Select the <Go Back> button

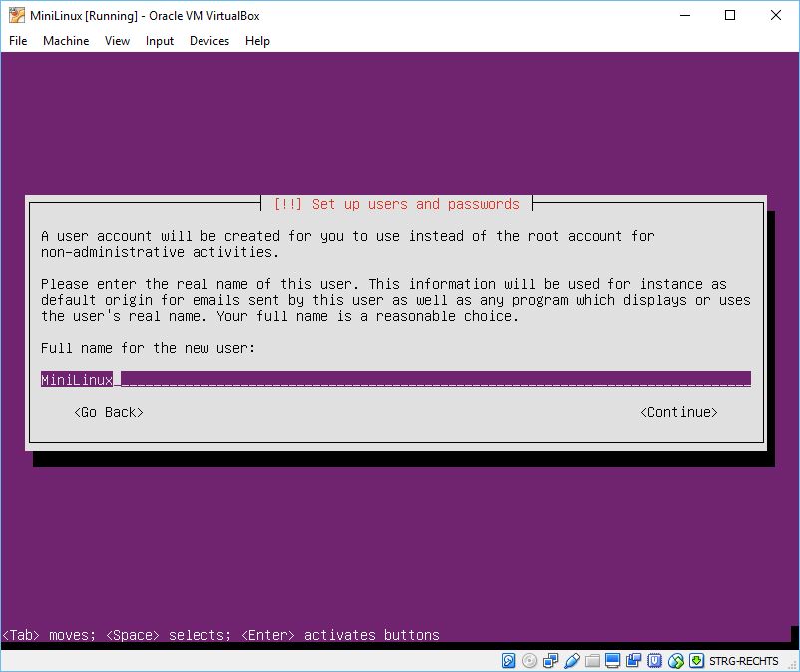[109, 412]
